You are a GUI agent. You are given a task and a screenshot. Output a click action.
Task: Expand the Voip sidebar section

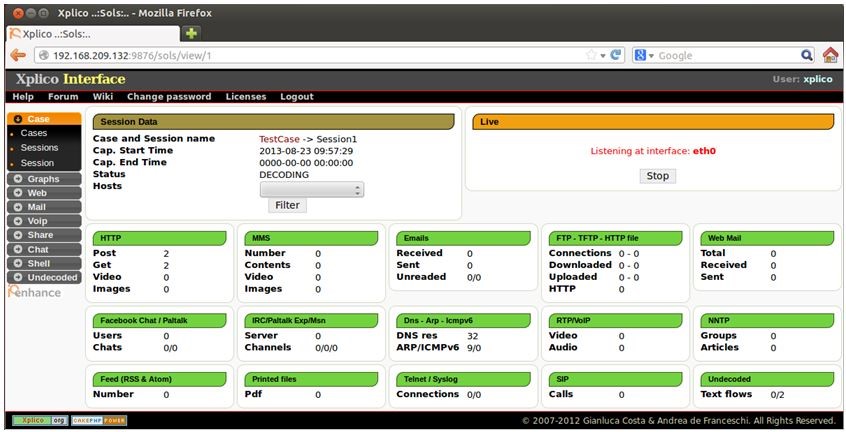pyautogui.click(x=44, y=221)
